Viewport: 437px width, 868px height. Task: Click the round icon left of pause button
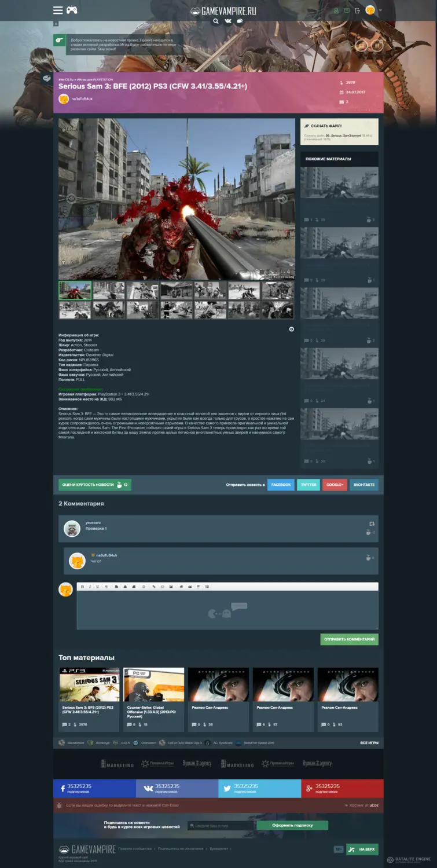click(361, 45)
